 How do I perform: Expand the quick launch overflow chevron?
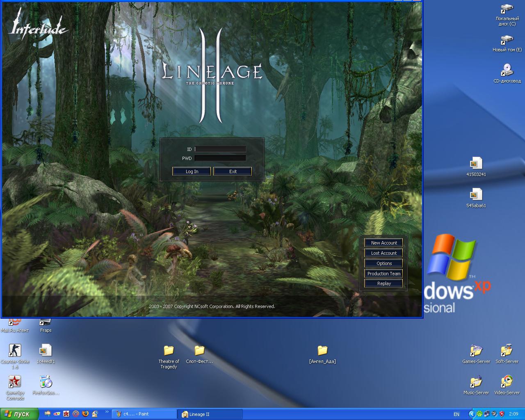(107, 412)
